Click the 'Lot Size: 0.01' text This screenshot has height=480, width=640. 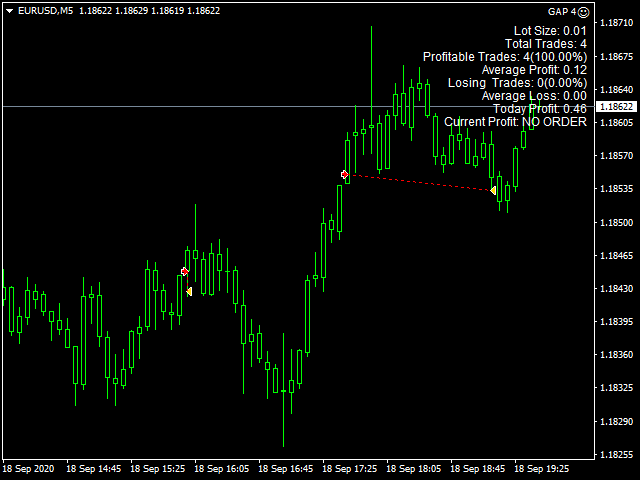(550, 31)
